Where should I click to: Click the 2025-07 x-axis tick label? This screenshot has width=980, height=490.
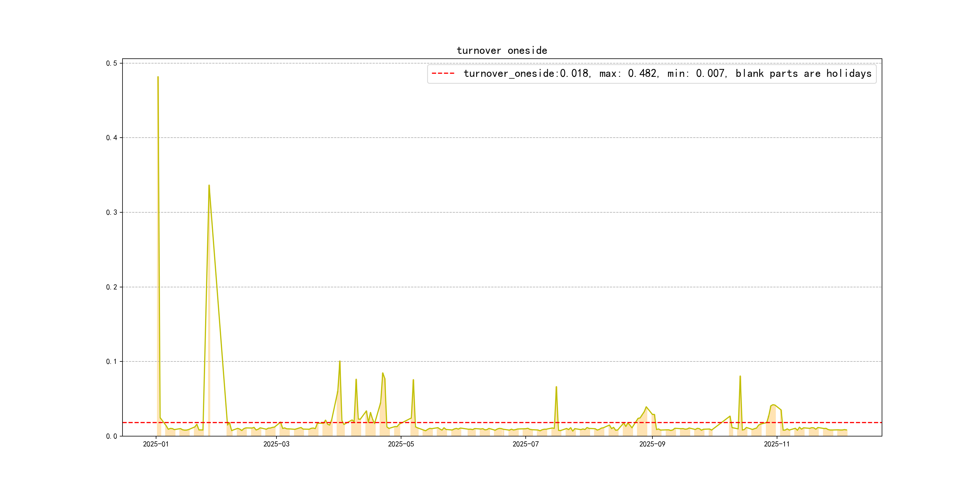(525, 444)
